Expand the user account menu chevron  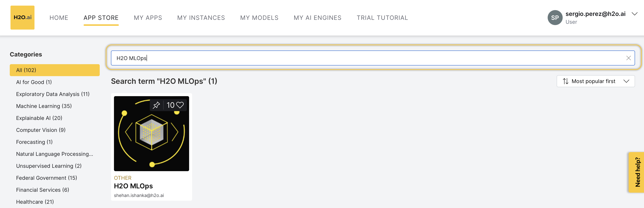[x=634, y=14]
